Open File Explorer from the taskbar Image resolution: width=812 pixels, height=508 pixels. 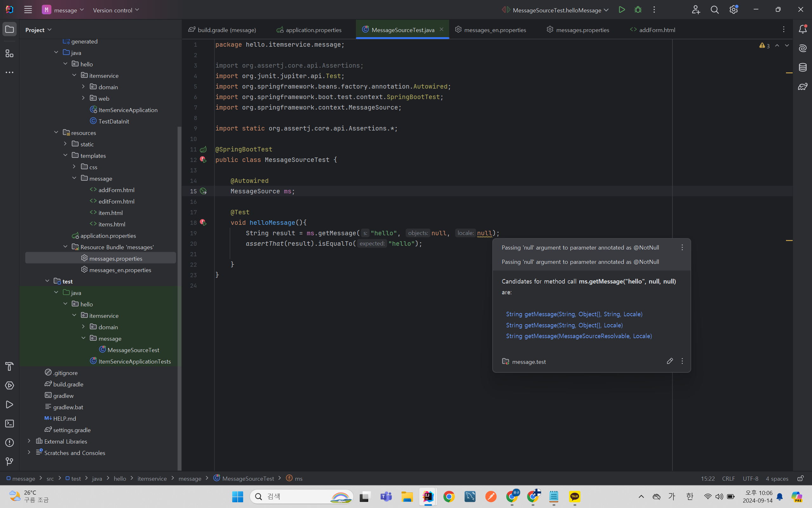coord(407,496)
